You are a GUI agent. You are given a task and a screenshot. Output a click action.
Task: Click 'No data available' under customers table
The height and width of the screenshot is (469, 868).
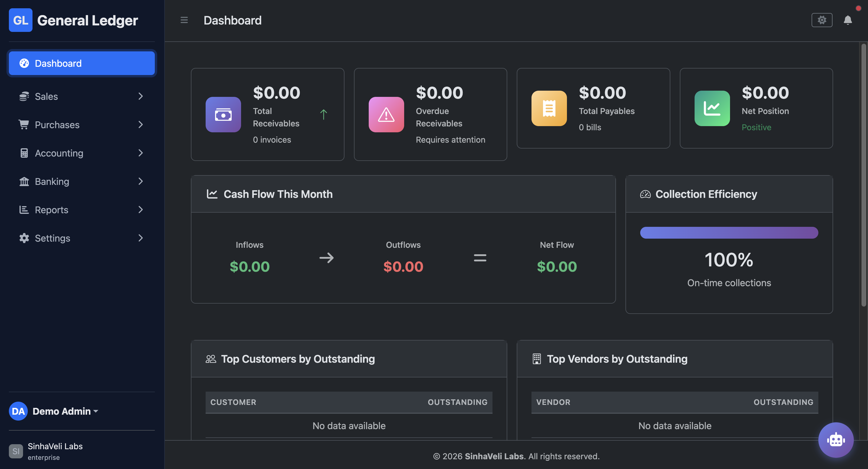tap(349, 426)
